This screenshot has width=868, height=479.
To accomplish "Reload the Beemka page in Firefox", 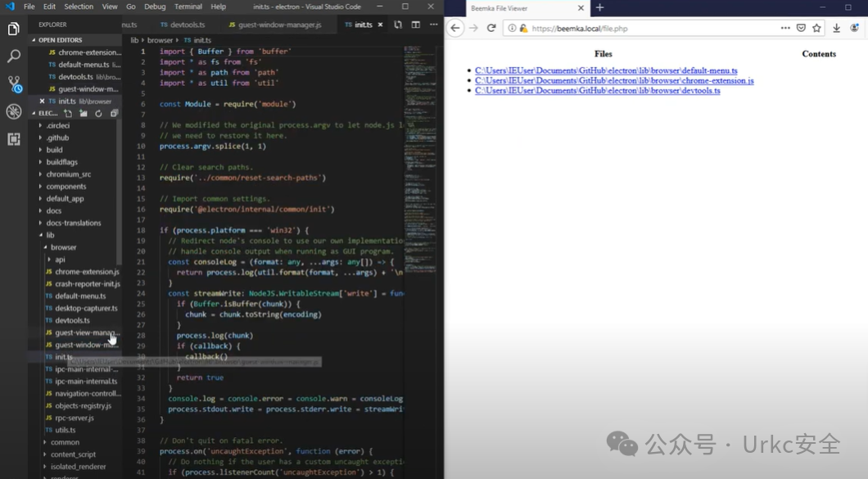I will pos(491,28).
